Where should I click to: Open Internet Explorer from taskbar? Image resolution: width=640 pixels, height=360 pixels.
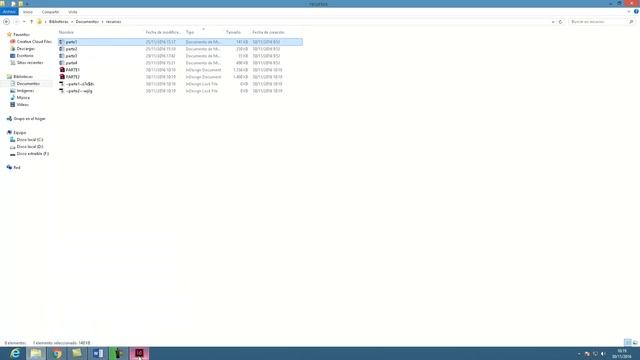[15, 353]
